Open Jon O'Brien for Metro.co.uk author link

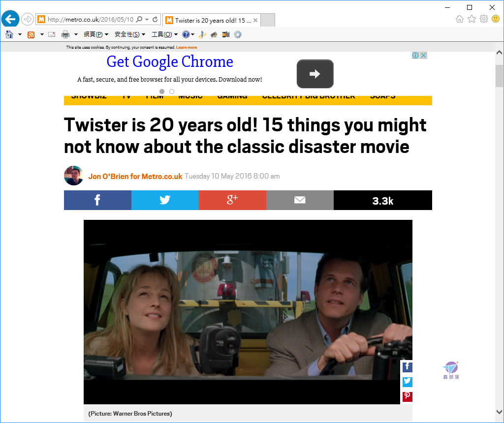pyautogui.click(x=135, y=176)
